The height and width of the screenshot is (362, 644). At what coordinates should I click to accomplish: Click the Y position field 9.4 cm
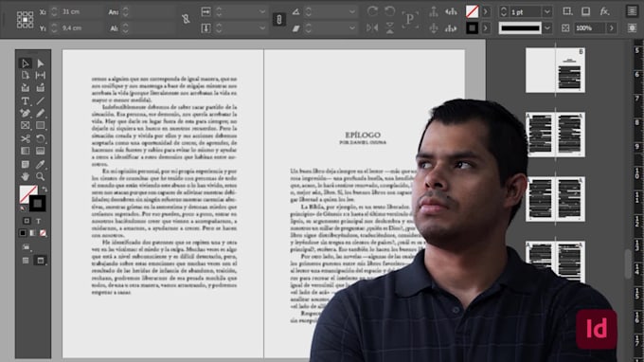click(80, 27)
